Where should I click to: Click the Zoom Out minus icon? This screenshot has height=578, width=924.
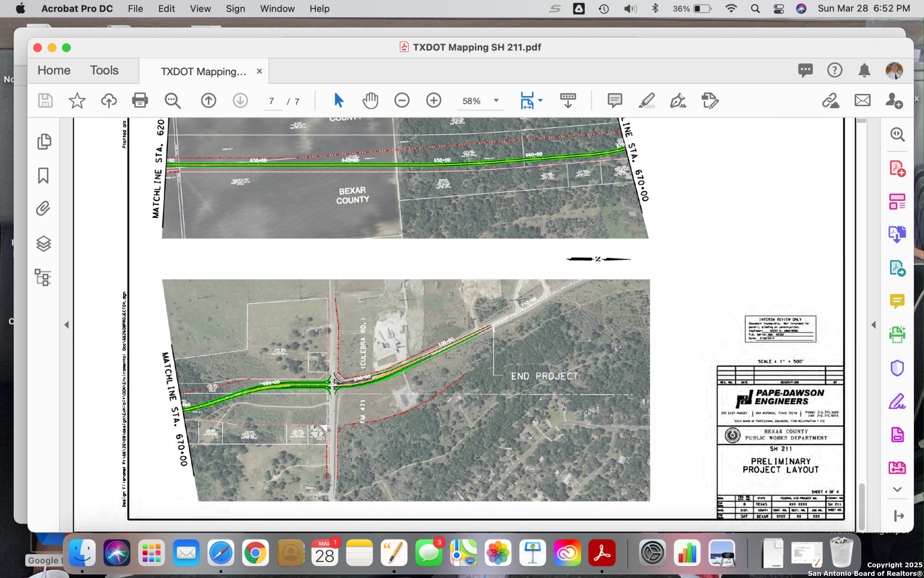pyautogui.click(x=402, y=101)
